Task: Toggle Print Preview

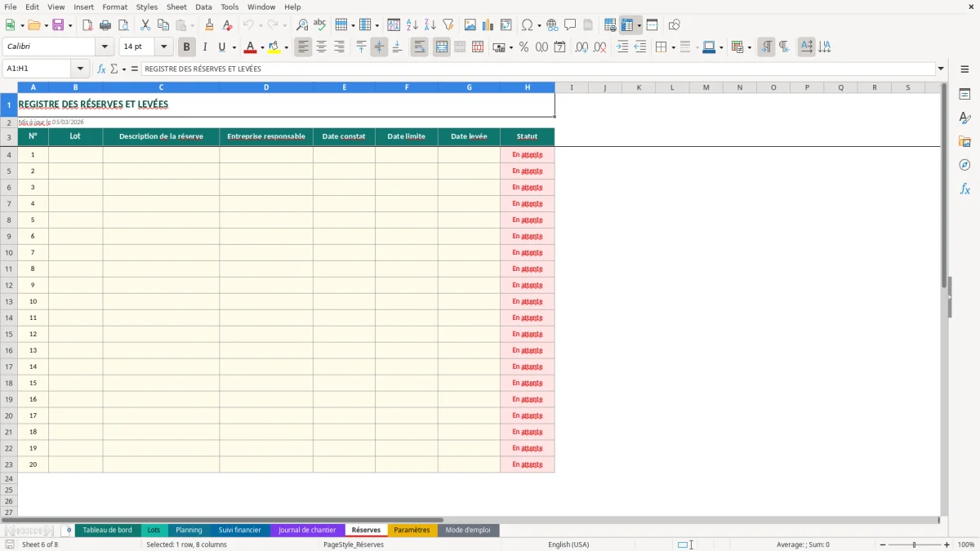Action: click(x=123, y=25)
